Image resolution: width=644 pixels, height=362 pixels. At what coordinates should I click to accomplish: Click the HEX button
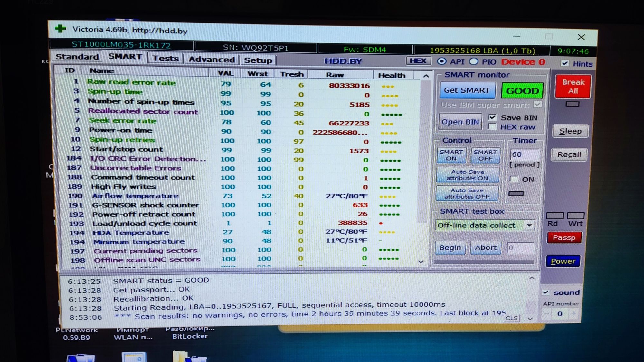418,61
